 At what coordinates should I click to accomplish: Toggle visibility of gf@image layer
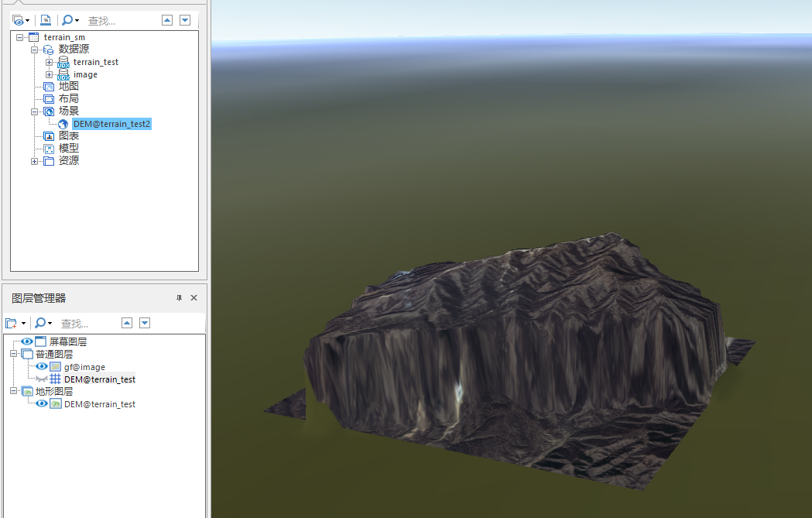click(42, 367)
